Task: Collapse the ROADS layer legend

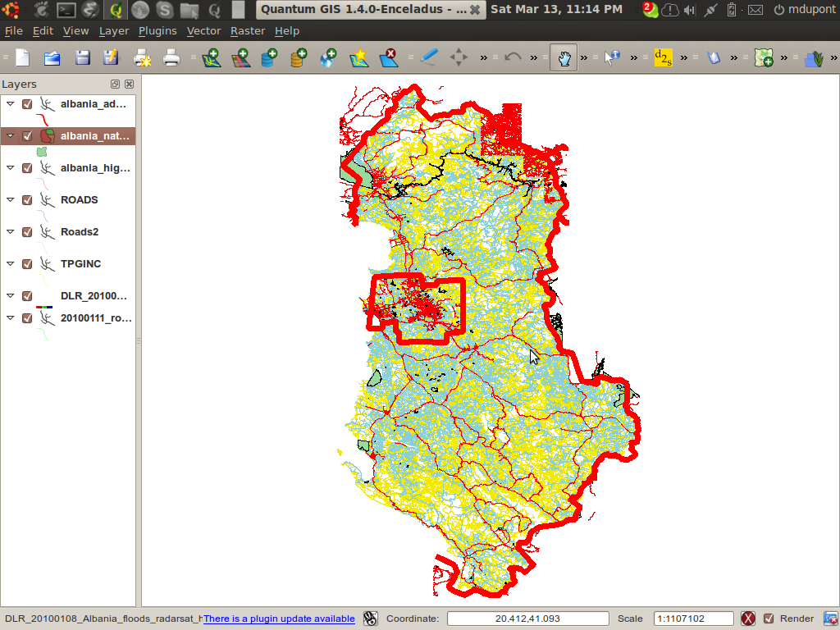Action: (10, 199)
